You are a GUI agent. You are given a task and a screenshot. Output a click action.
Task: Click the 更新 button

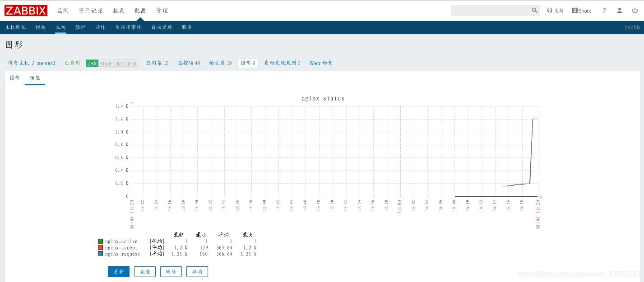pos(119,272)
